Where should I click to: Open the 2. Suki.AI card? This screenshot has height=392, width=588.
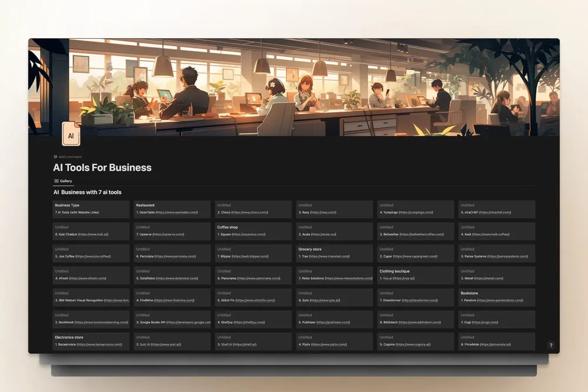pyautogui.click(x=172, y=341)
